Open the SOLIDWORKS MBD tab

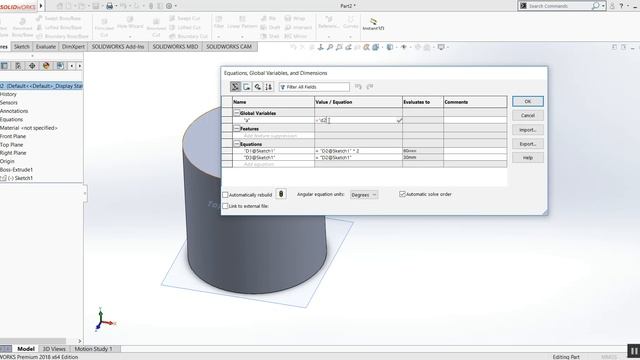point(175,47)
